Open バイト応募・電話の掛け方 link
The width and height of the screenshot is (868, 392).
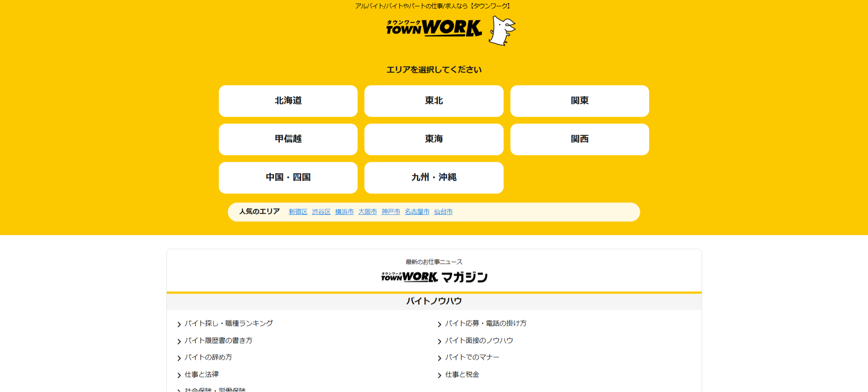486,323
